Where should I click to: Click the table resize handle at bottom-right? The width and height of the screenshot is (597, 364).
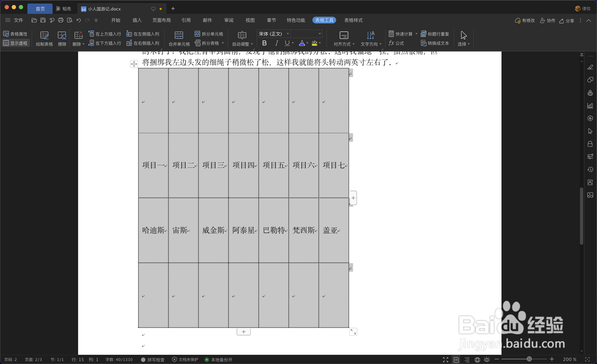353,332
